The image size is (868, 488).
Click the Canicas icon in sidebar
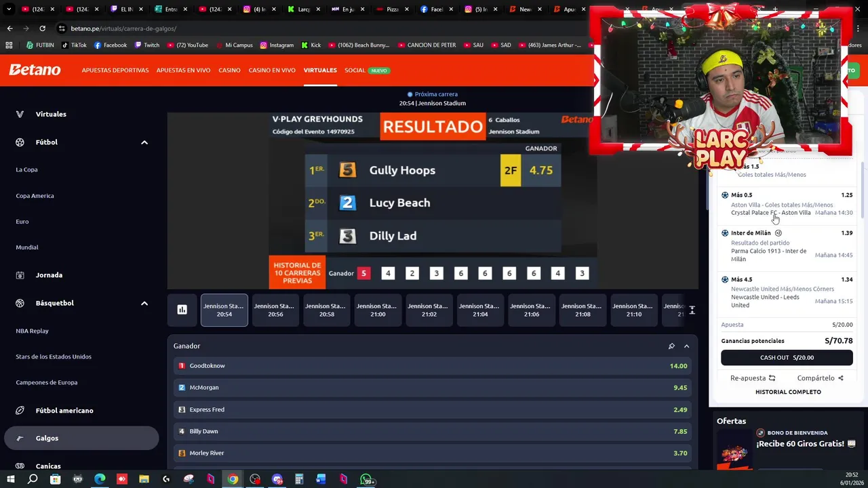click(x=20, y=466)
